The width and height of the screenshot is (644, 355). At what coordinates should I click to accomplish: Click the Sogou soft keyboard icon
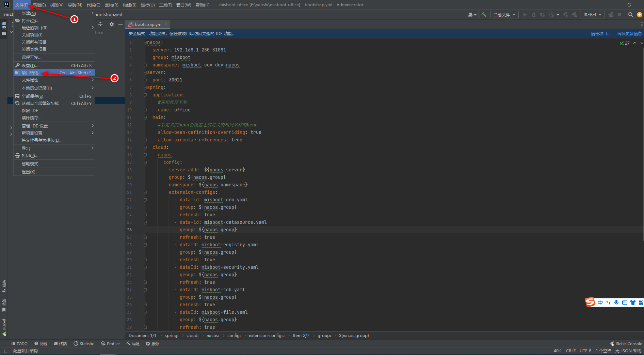point(625,303)
